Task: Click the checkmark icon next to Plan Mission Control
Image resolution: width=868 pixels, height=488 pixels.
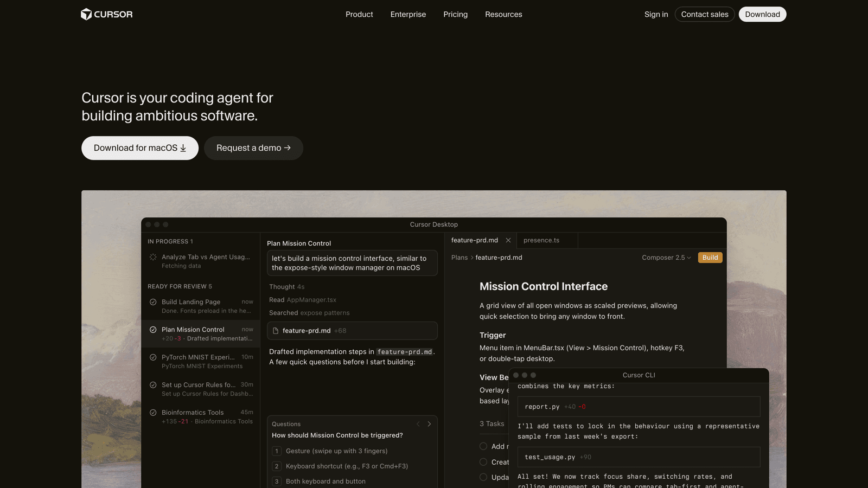Action: [x=153, y=330]
